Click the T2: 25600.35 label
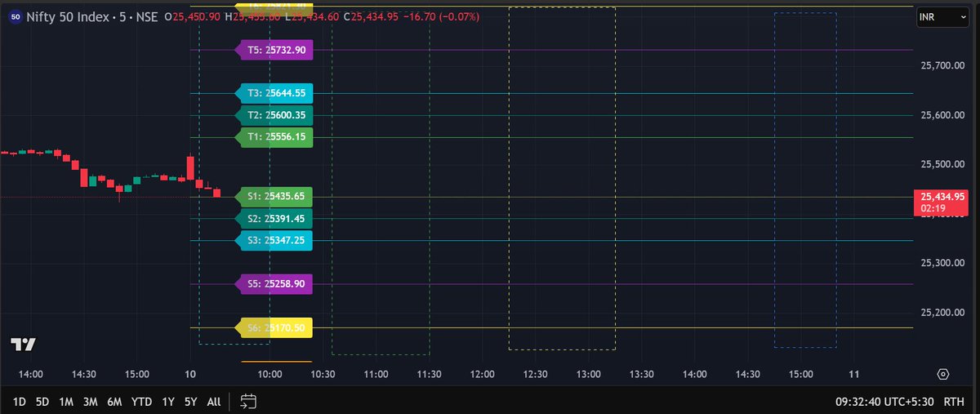The width and height of the screenshot is (980, 414). tap(273, 115)
